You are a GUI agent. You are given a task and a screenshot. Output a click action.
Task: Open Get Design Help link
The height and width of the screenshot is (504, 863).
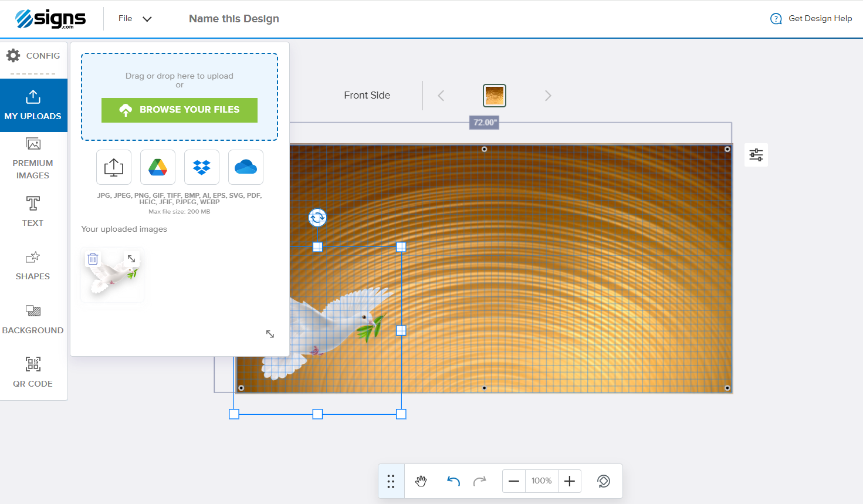[811, 19]
